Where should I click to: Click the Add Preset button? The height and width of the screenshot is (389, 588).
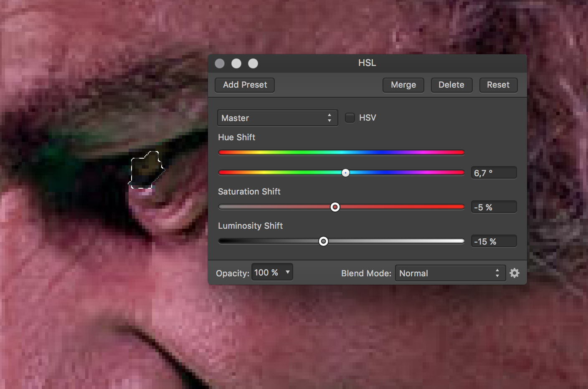[245, 85]
